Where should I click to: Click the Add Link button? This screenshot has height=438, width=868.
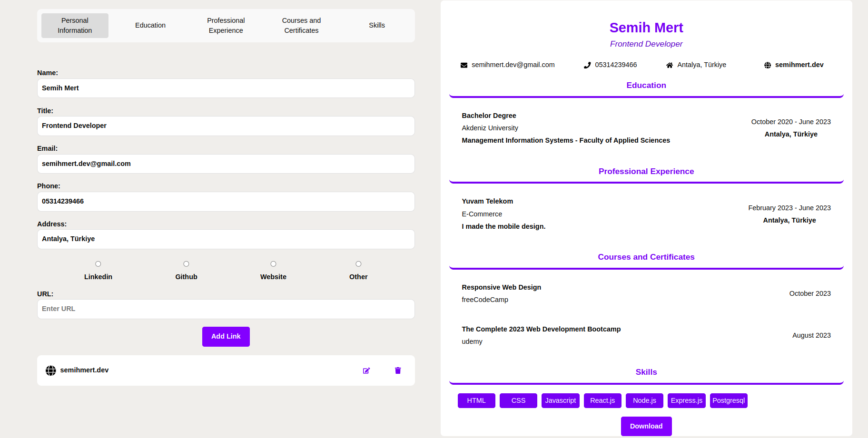226,336
